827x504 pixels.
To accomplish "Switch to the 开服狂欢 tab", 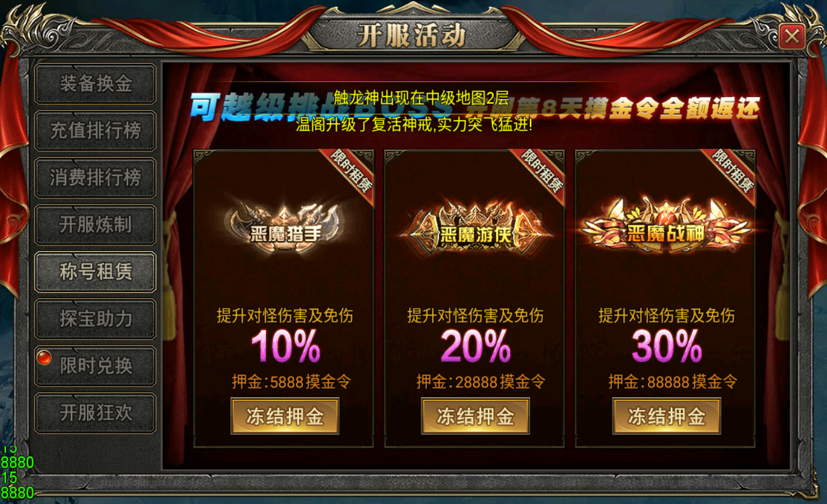I will [x=95, y=413].
